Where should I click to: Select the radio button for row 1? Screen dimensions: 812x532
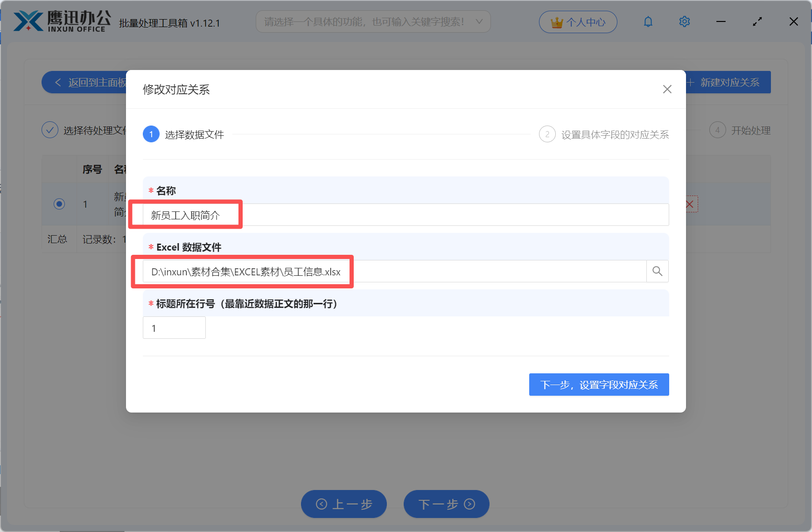click(x=59, y=204)
